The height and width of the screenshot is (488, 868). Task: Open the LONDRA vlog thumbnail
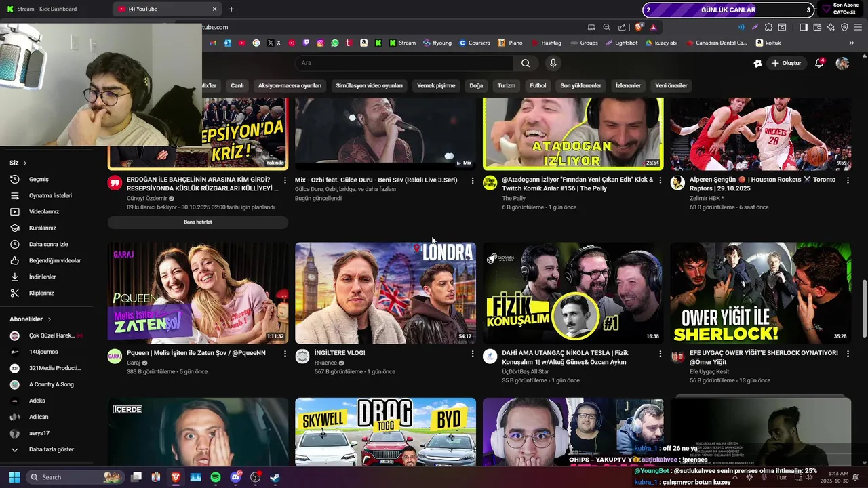pos(385,293)
